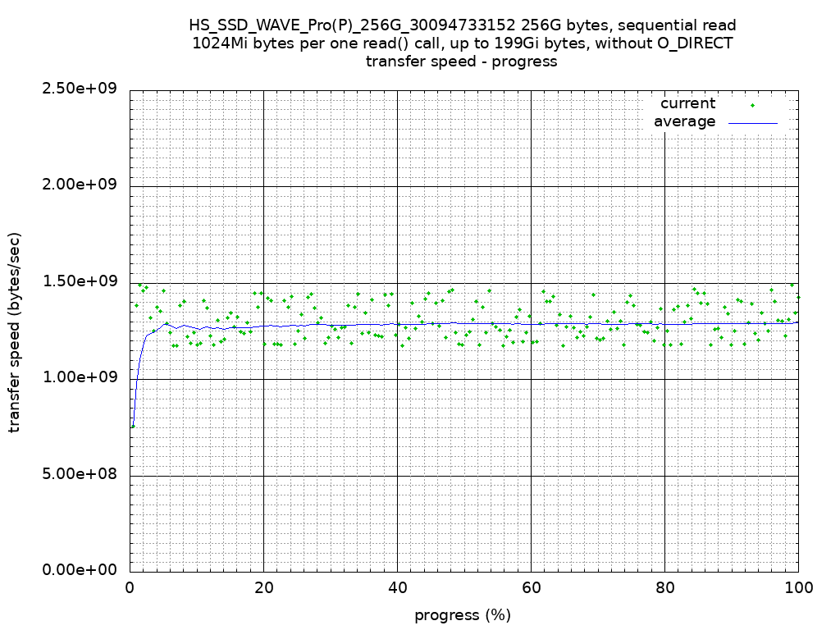Click the 100 tick on the x-axis
This screenshot has width=840, height=630.
coord(798,587)
